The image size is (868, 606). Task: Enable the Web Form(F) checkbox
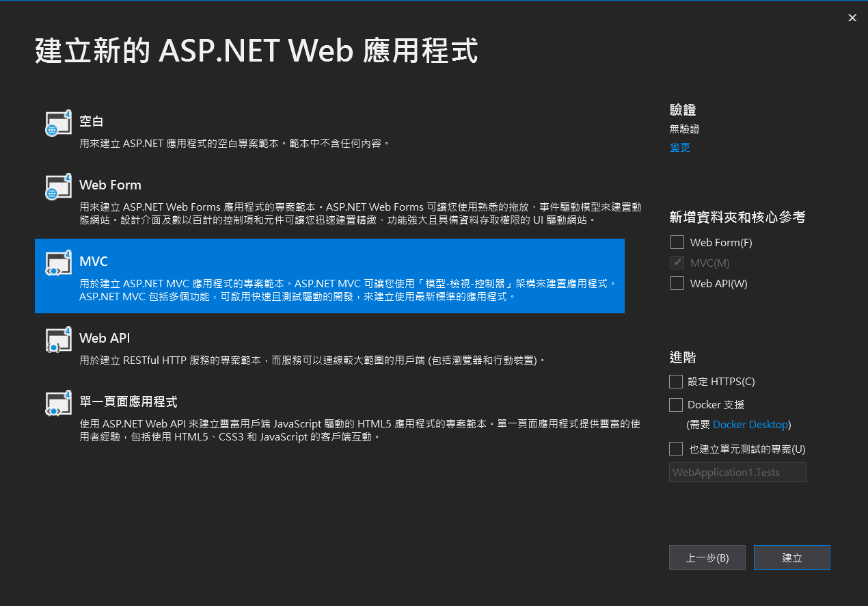[x=677, y=242]
